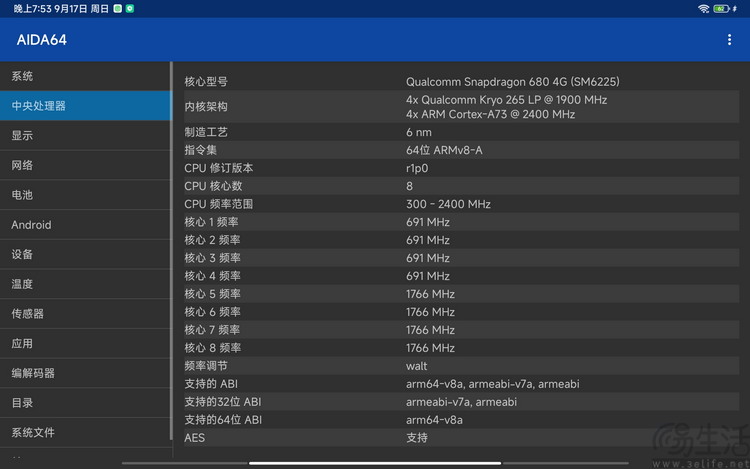Select the 核心型号 label
This screenshot has height=469, width=750.
(206, 82)
